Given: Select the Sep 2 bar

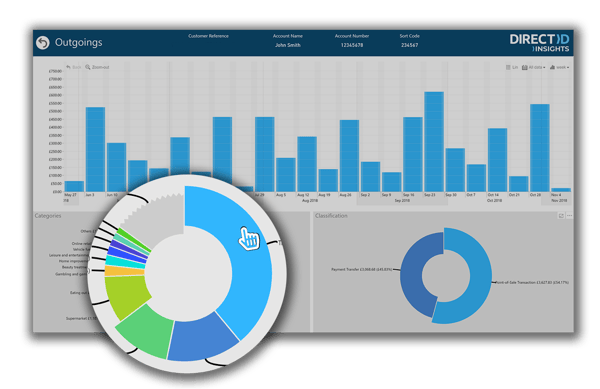Looking at the screenshot, I should 370,177.
